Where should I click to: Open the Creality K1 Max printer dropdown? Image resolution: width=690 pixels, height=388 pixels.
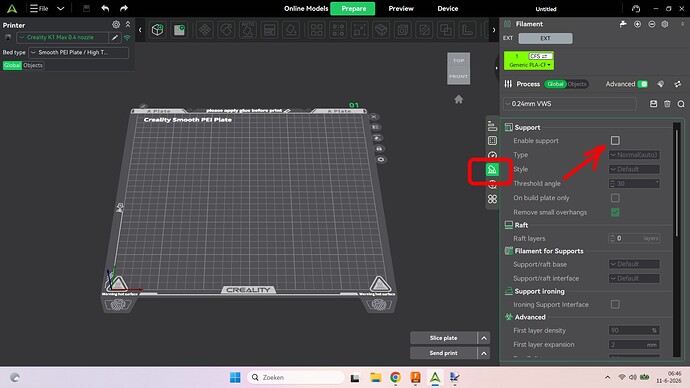(x=62, y=38)
